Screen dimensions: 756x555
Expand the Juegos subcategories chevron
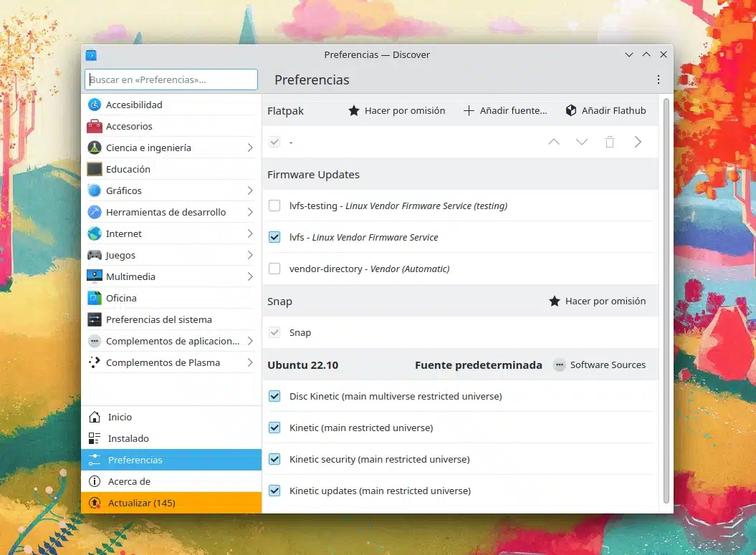[x=250, y=255]
